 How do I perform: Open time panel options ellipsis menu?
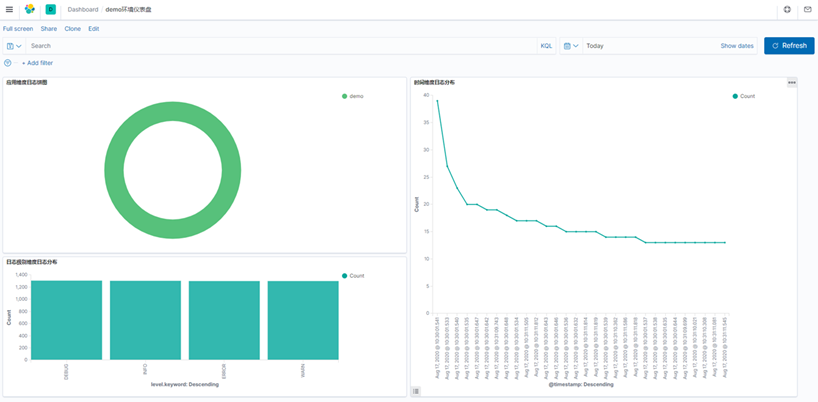(x=791, y=82)
